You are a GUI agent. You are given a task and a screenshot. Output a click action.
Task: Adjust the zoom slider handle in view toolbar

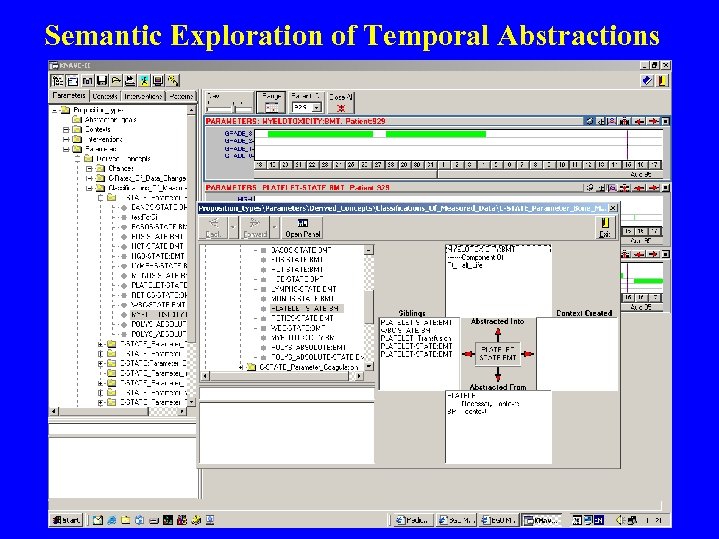point(235,107)
